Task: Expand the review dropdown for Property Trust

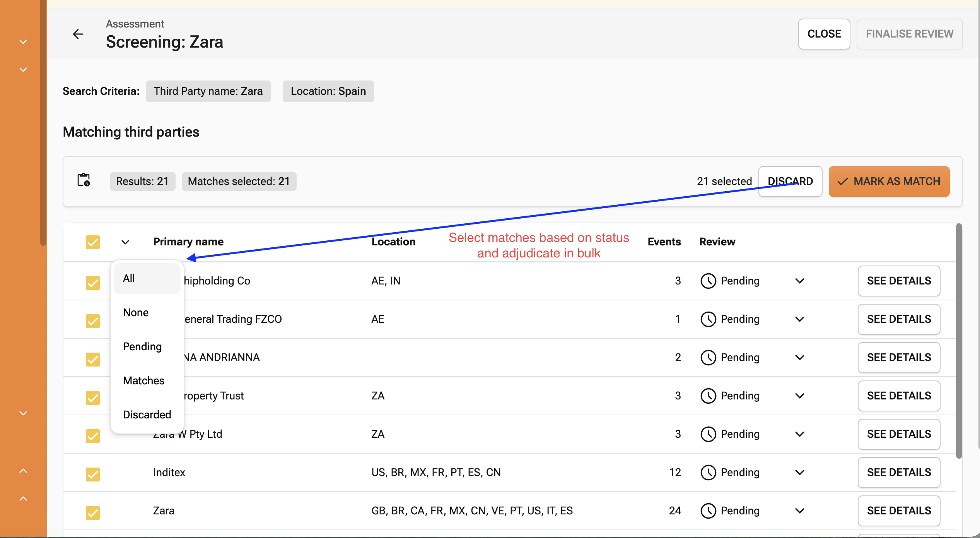Action: tap(800, 396)
